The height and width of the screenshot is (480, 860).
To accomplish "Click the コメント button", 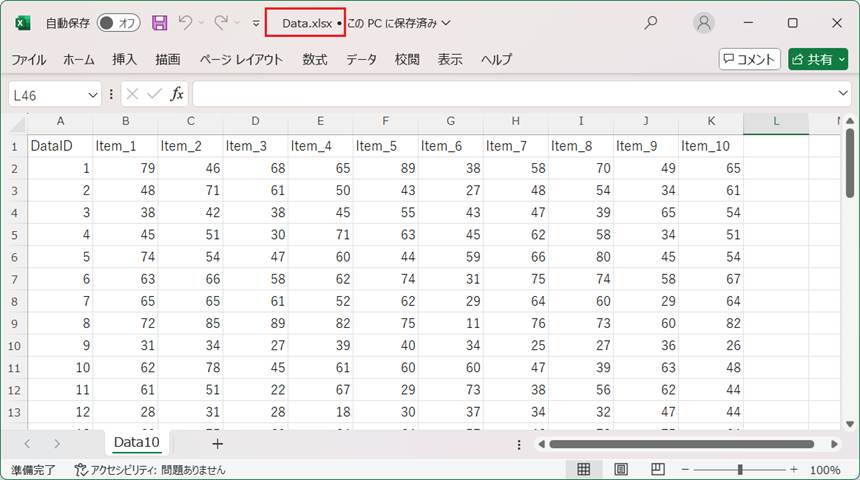I will point(749,59).
